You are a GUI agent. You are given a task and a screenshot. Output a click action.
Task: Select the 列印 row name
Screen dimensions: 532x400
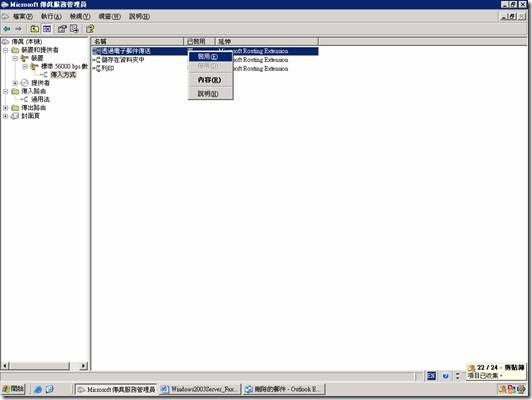pyautogui.click(x=108, y=68)
